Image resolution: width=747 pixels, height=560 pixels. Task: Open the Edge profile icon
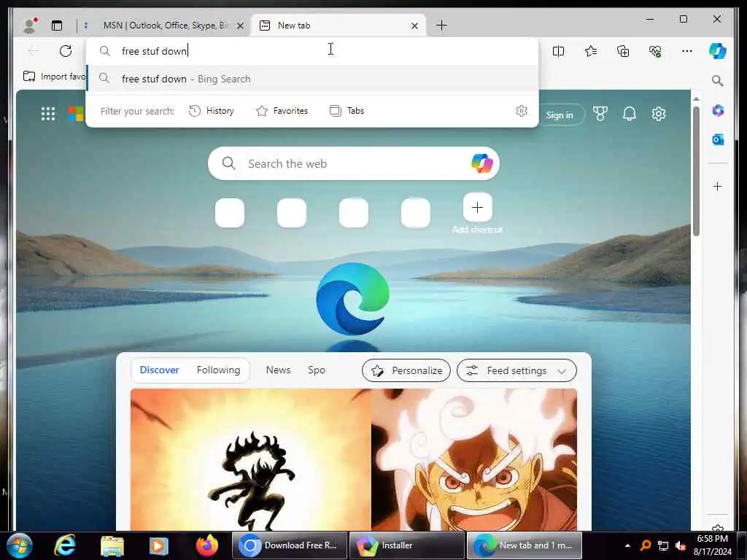[x=30, y=26]
